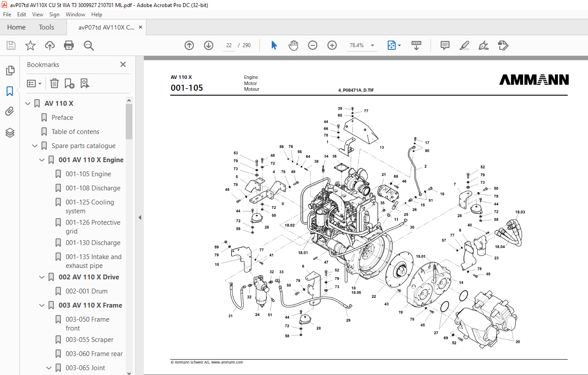This screenshot has height=375, width=588.
Task: Open the zoom level 78.4% dropdown
Action: (373, 45)
